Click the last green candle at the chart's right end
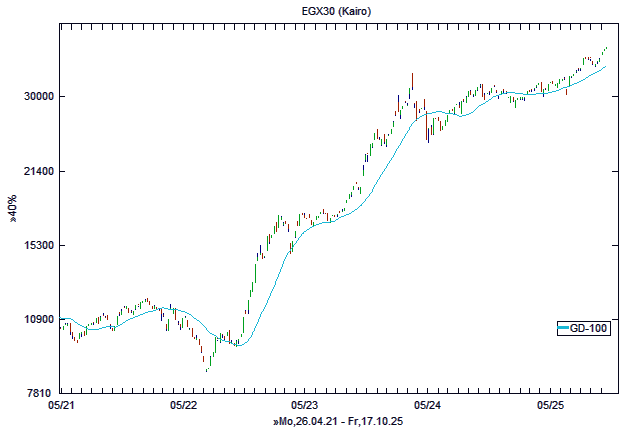The height and width of the screenshot is (430, 630). click(606, 48)
